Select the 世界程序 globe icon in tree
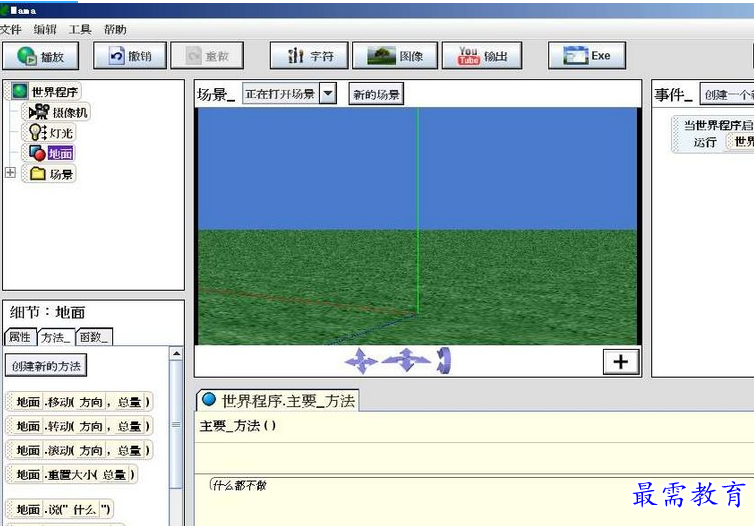The image size is (754, 526). (20, 91)
